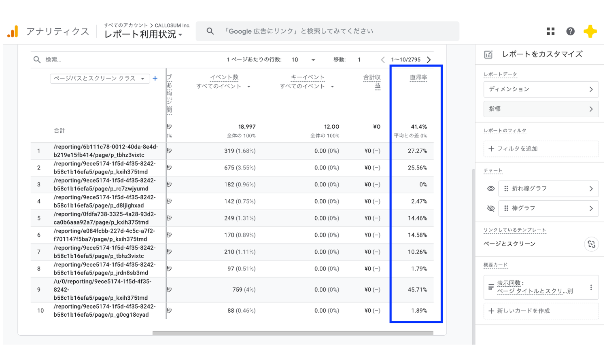
Task: Click the Google Analytics logo icon
Action: [13, 32]
